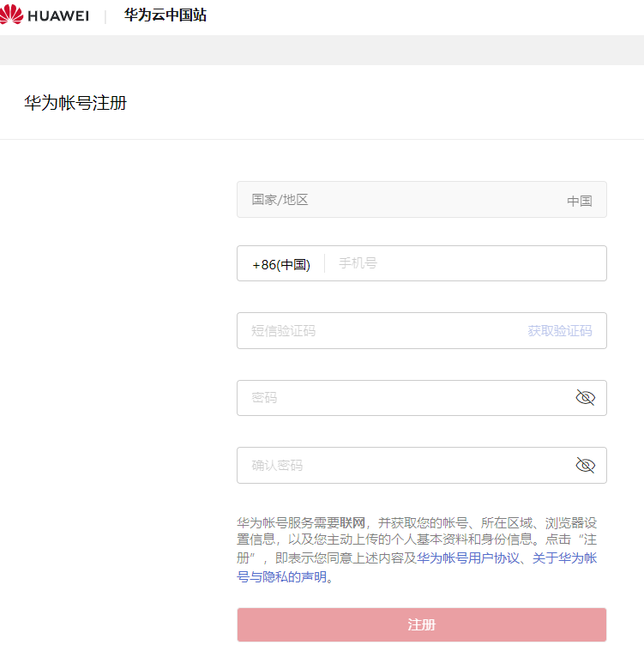Open the 华为云中国站 header link
644x669 pixels.
pyautogui.click(x=165, y=15)
